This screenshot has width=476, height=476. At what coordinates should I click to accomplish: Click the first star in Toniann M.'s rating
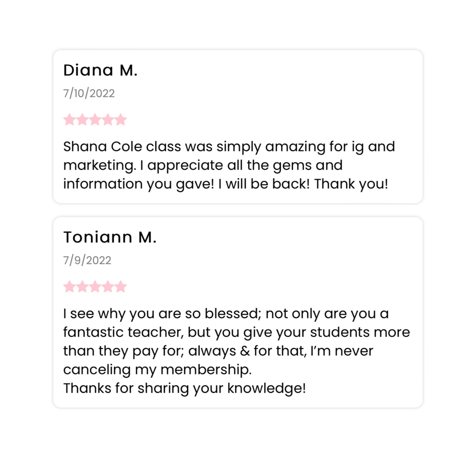click(69, 287)
